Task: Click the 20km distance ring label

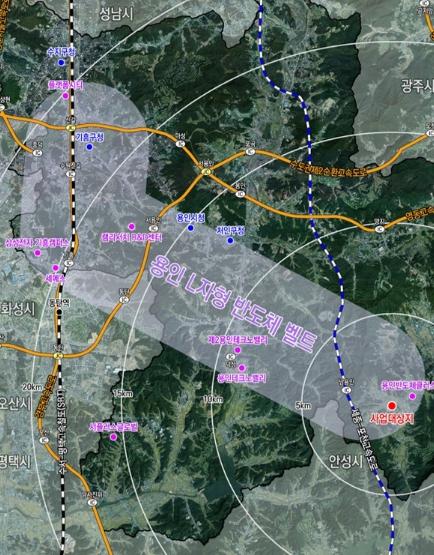Action: coord(33,387)
